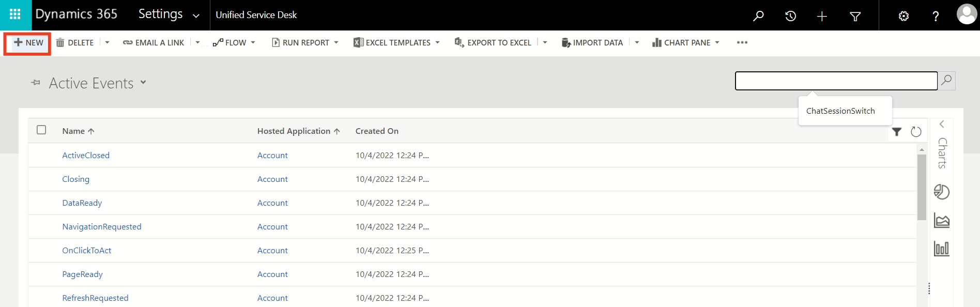Click the grid vertical scrollbar thumb

[922, 187]
